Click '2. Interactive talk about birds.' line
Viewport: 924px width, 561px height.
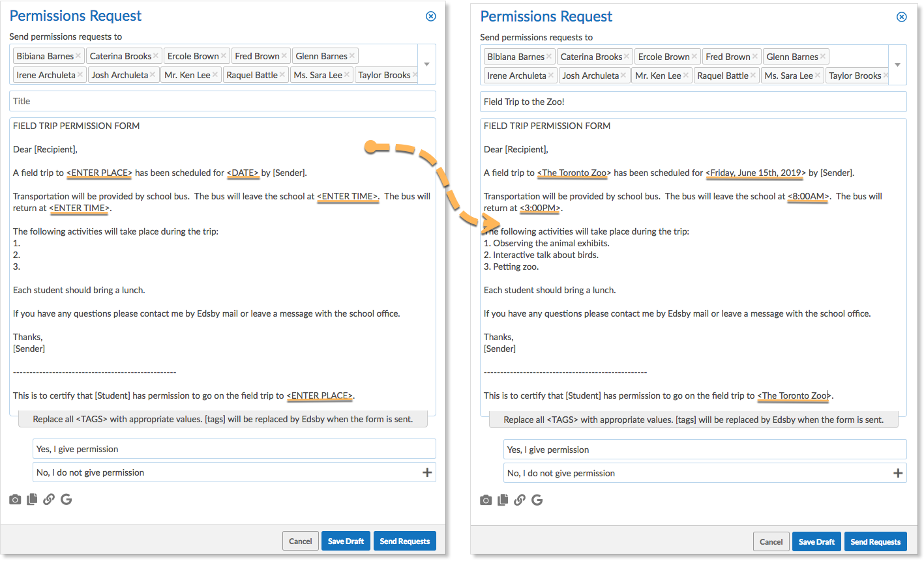tap(541, 255)
